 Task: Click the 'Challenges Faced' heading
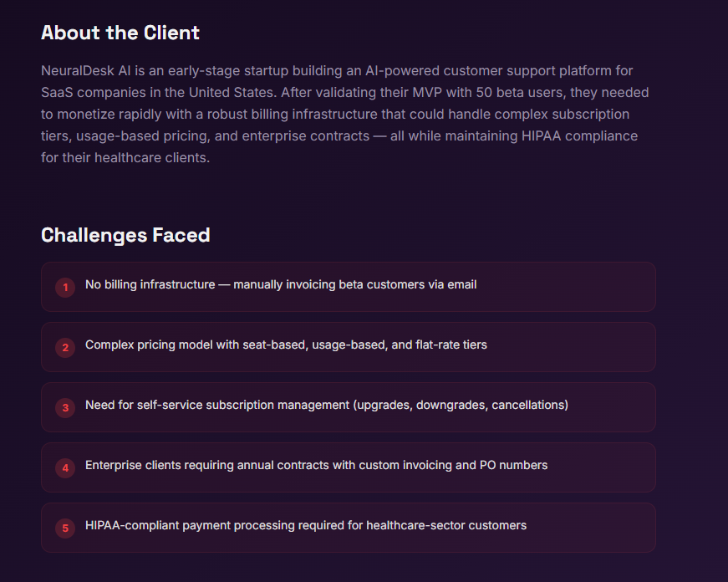[125, 236]
